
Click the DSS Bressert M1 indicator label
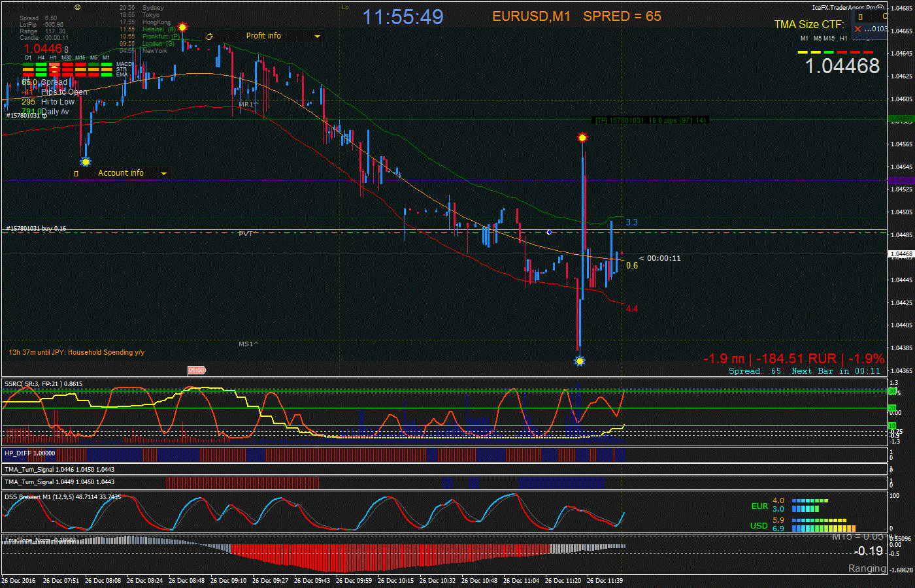pos(63,497)
